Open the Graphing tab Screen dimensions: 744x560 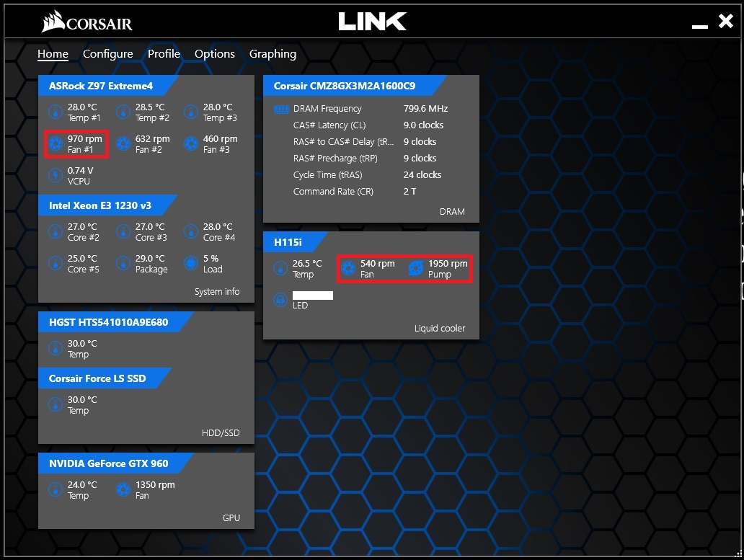[x=273, y=54]
